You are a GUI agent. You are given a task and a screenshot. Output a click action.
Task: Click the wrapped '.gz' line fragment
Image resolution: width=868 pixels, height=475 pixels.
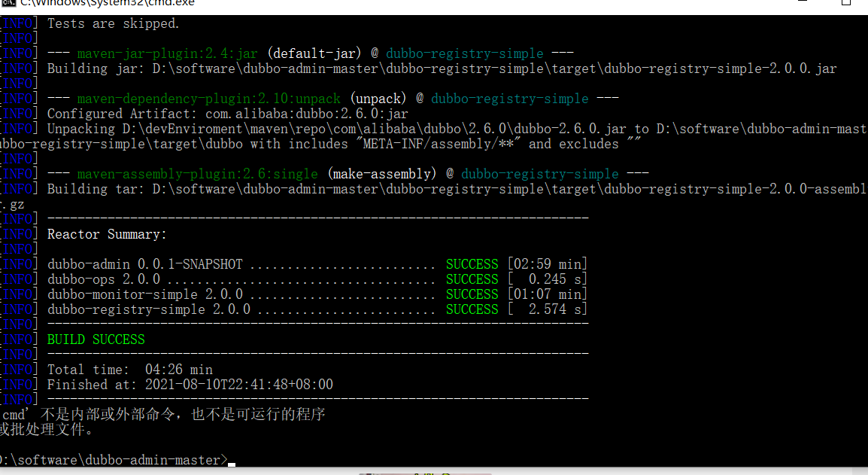(12, 204)
